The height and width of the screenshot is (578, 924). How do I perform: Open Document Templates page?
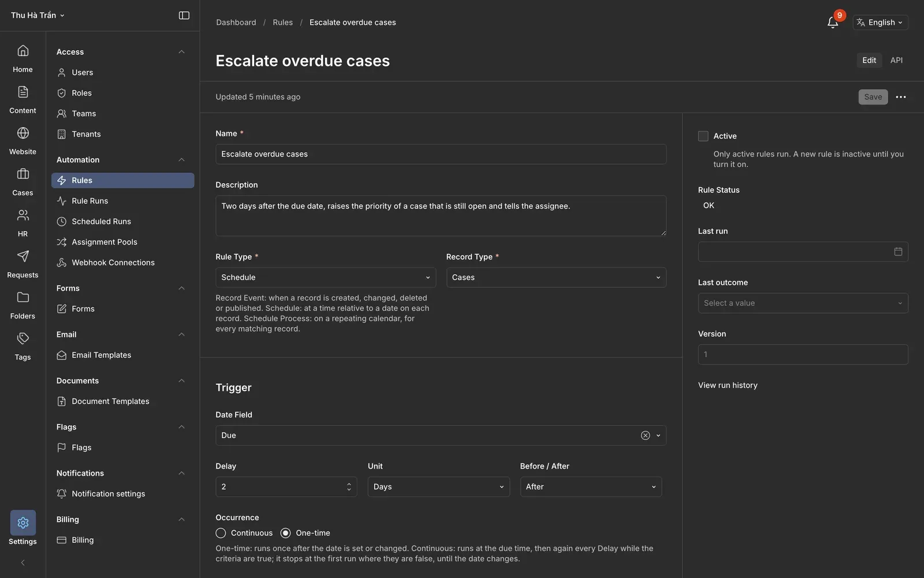tap(122, 401)
